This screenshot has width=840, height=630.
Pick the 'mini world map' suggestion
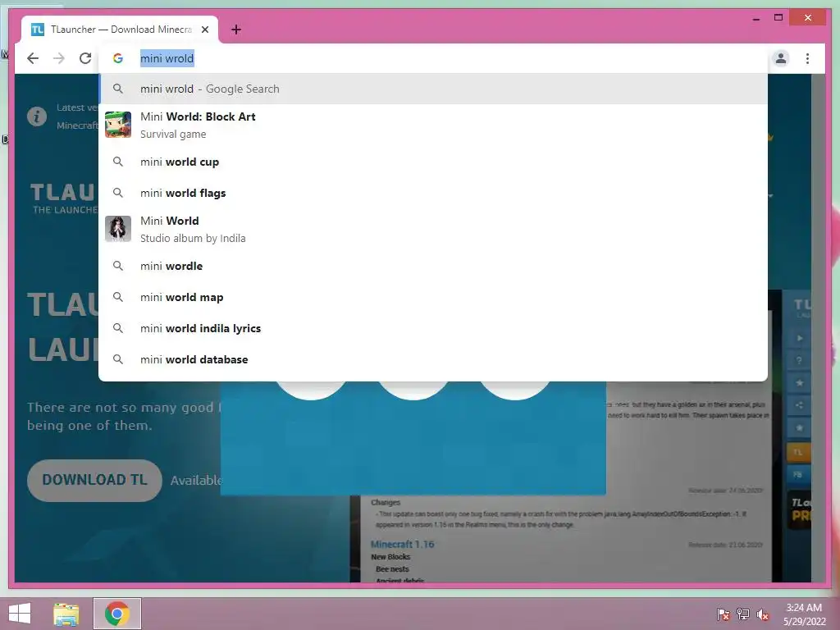coord(433,297)
